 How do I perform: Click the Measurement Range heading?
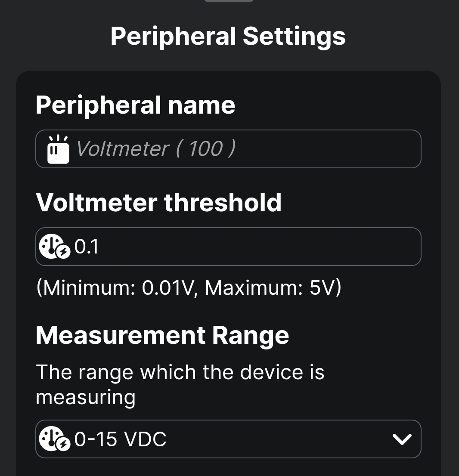point(162,335)
